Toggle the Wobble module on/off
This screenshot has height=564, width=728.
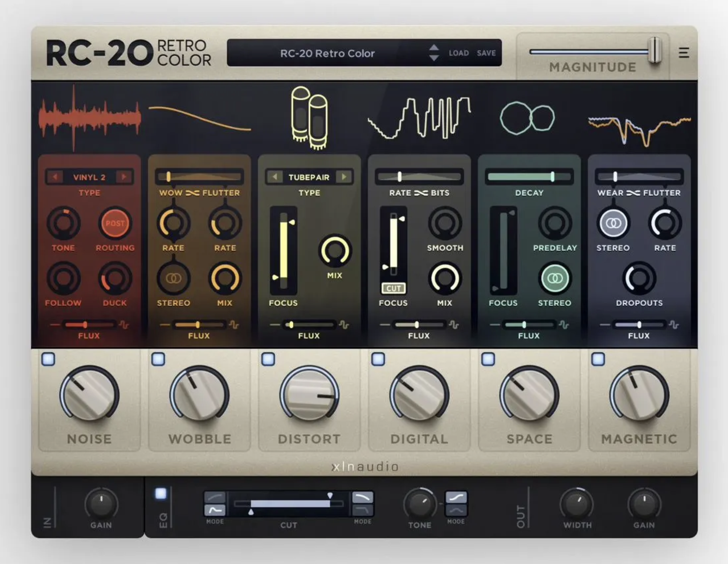[158, 359]
